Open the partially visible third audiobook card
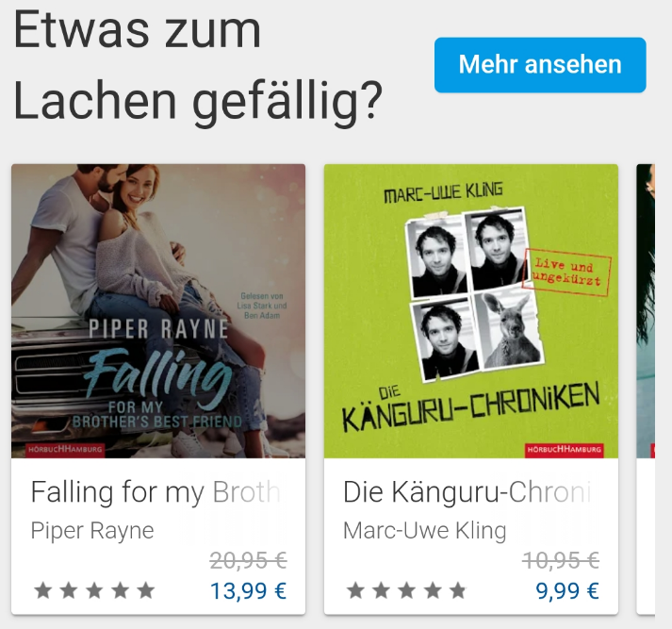 pos(646,389)
